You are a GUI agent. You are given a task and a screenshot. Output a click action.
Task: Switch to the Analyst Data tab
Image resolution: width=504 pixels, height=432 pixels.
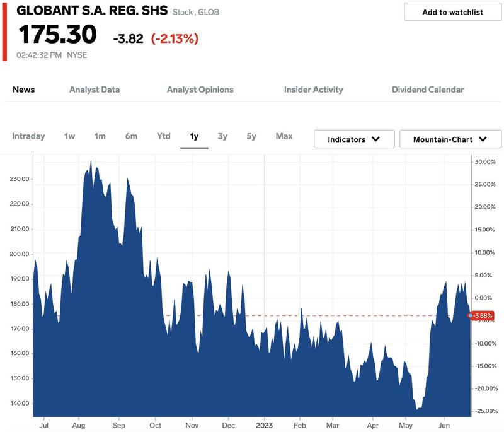tap(94, 90)
